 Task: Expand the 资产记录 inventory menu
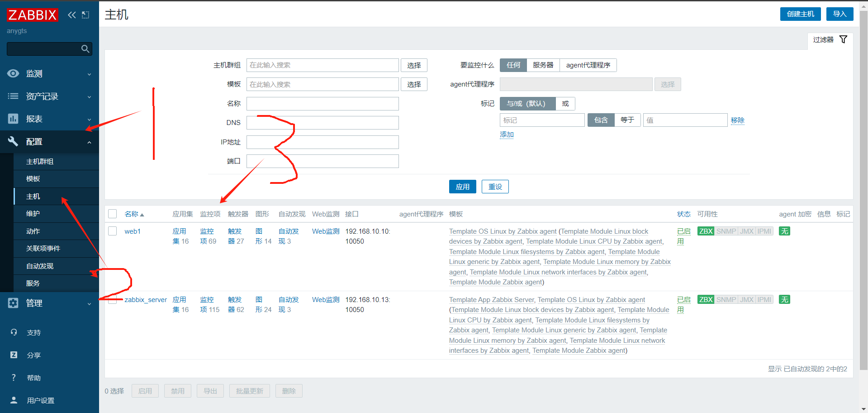[x=49, y=96]
